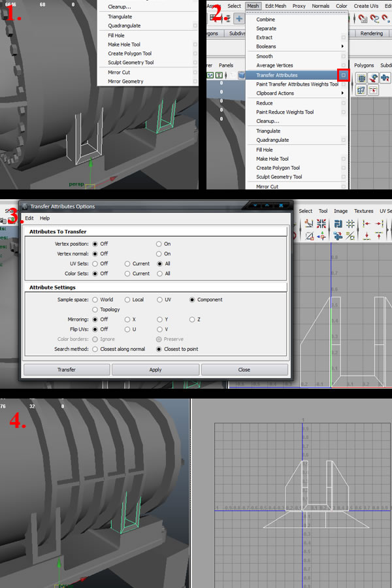The width and height of the screenshot is (392, 588).
Task: Click the blue shapes with red arrow UV icon
Action: click(338, 236)
